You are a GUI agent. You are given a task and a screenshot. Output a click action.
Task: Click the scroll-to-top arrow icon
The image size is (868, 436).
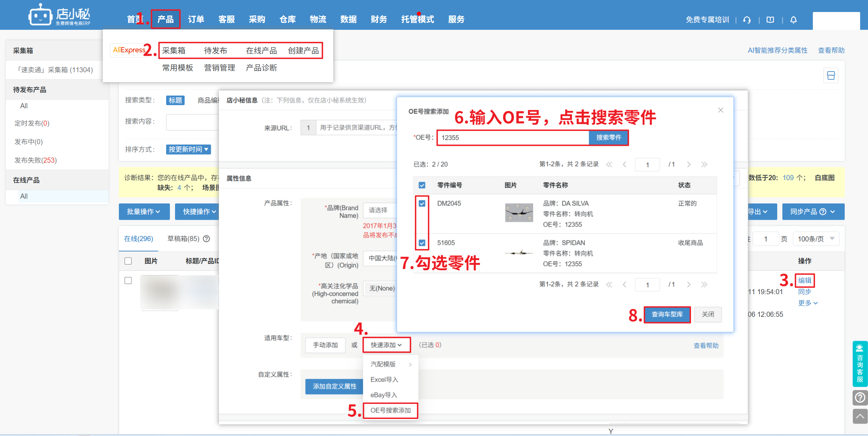[x=860, y=416]
